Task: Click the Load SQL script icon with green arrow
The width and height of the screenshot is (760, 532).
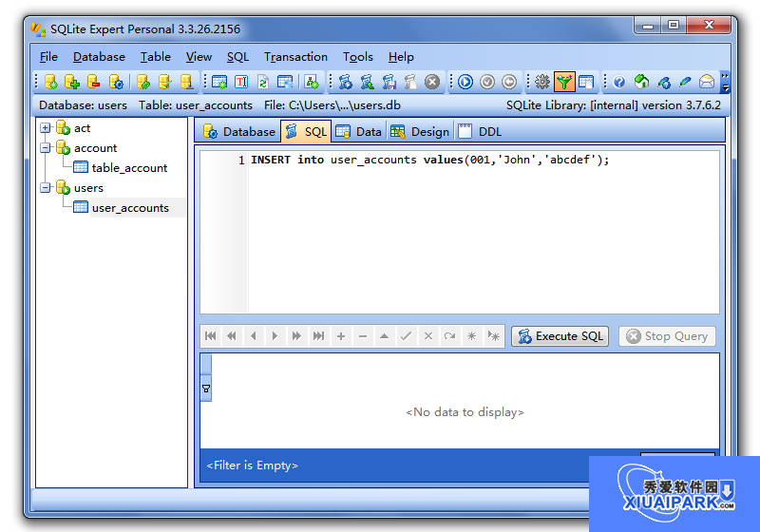Action: pos(367,82)
